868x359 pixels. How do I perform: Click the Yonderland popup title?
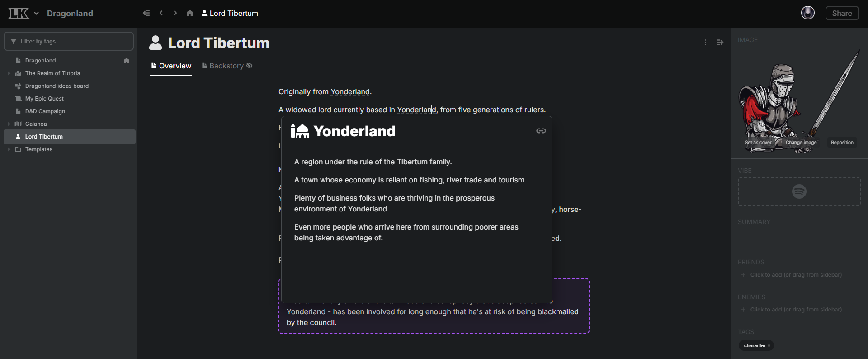point(354,131)
